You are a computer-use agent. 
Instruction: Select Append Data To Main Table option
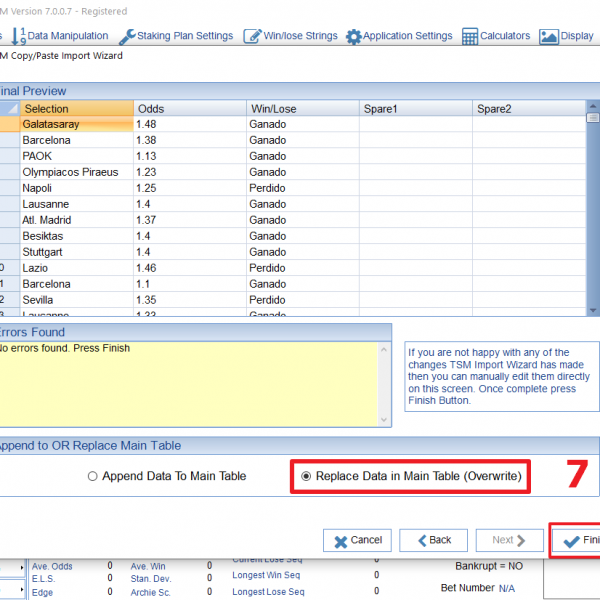click(166, 476)
